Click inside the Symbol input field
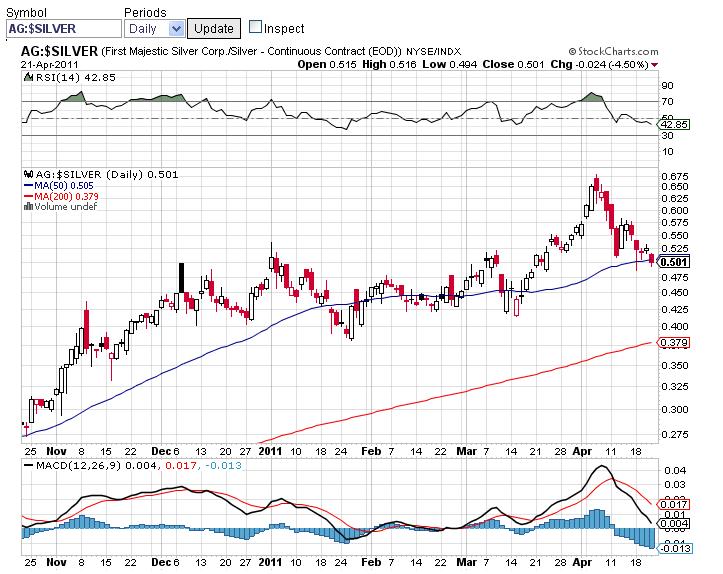 [x=60, y=29]
